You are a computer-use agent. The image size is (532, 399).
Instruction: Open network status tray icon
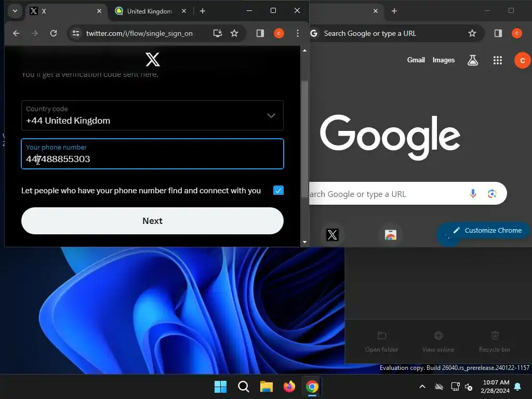tap(455, 387)
